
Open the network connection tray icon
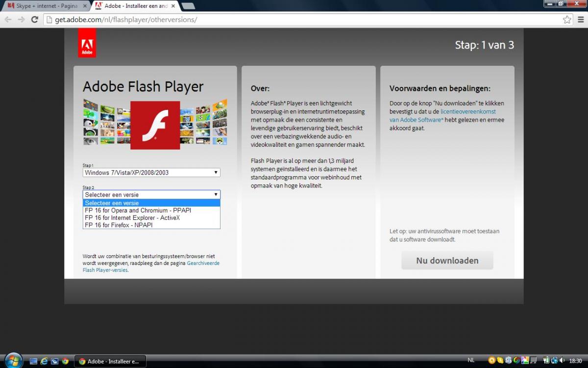click(x=554, y=360)
